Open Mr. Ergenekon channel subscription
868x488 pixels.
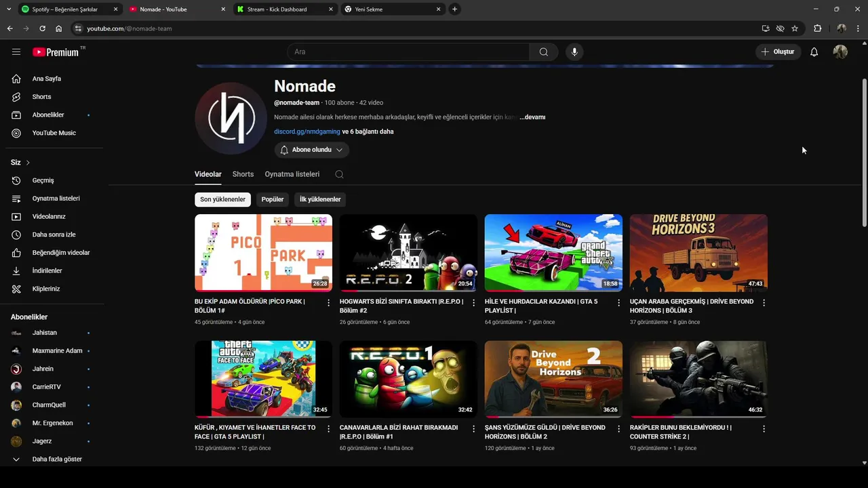(x=52, y=423)
